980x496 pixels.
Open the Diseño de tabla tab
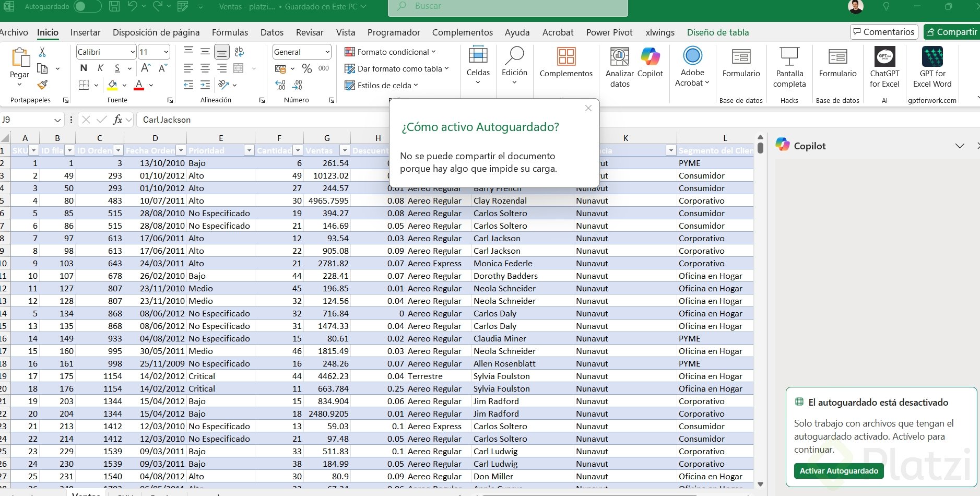(717, 32)
